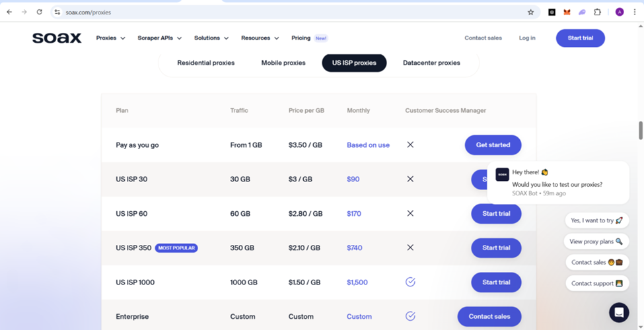Open the chat widget bubble icon

[x=618, y=312]
